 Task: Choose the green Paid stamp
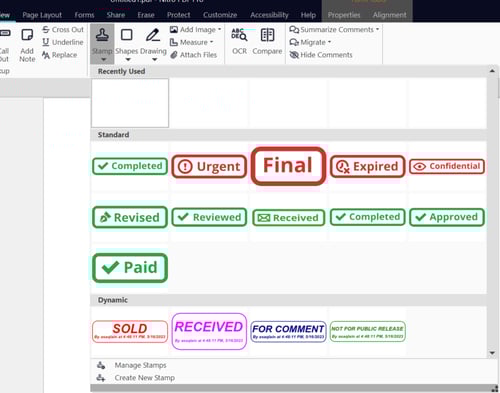130,268
